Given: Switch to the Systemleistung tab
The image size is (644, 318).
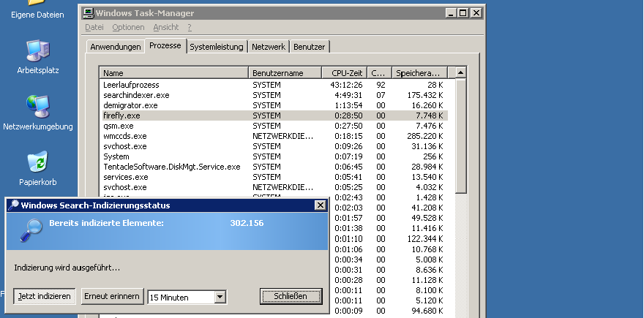Looking at the screenshot, I should pos(217,47).
